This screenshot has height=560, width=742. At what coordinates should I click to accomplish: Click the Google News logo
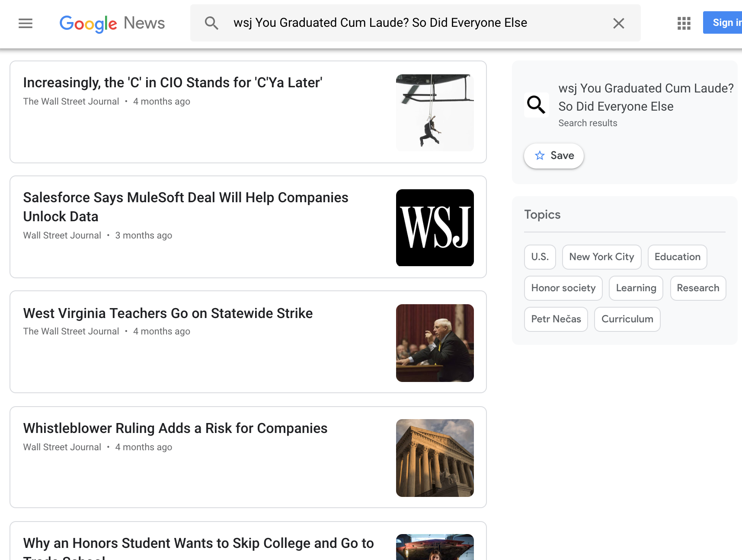112,23
